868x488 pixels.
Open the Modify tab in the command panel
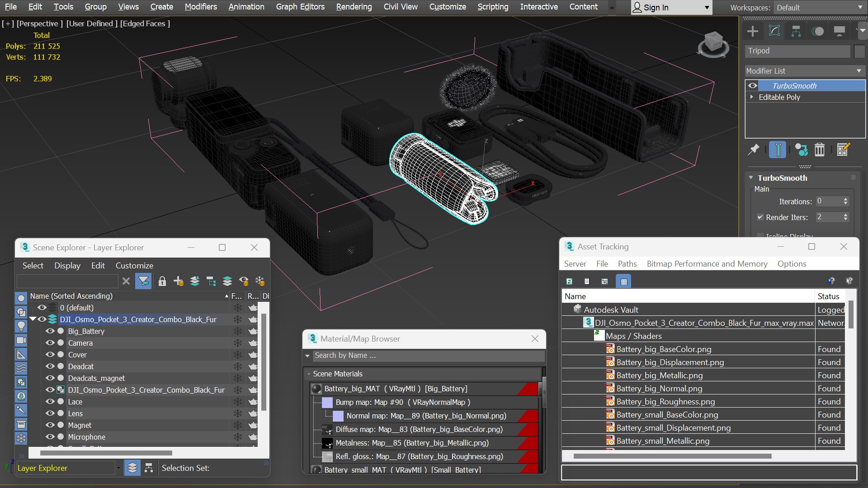click(774, 31)
